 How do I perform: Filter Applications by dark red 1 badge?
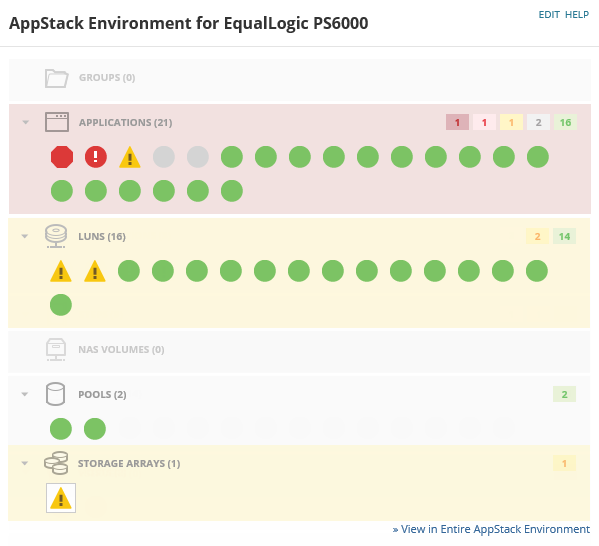(x=457, y=122)
